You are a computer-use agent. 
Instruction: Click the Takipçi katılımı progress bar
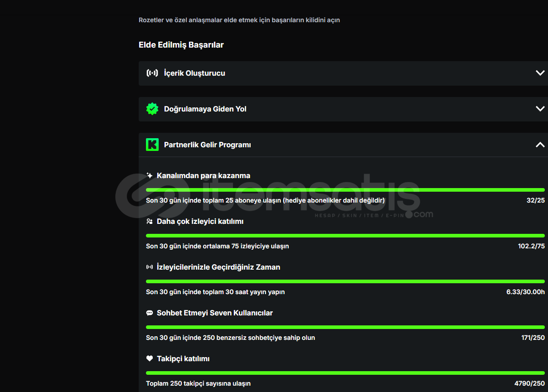pos(345,373)
